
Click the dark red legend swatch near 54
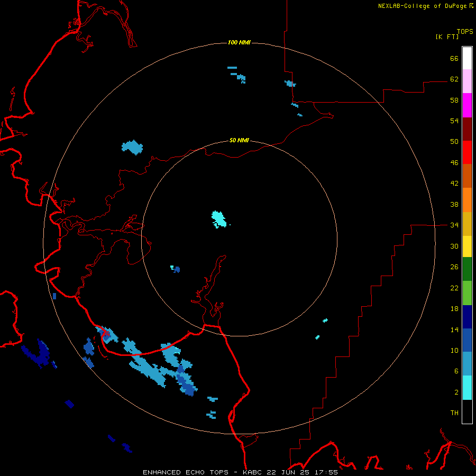(467, 129)
